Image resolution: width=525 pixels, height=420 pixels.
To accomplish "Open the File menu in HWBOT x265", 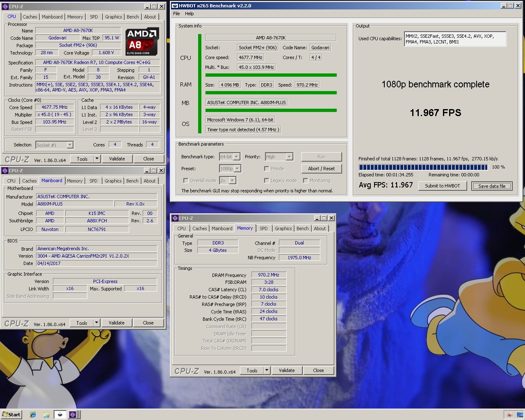I will [176, 14].
